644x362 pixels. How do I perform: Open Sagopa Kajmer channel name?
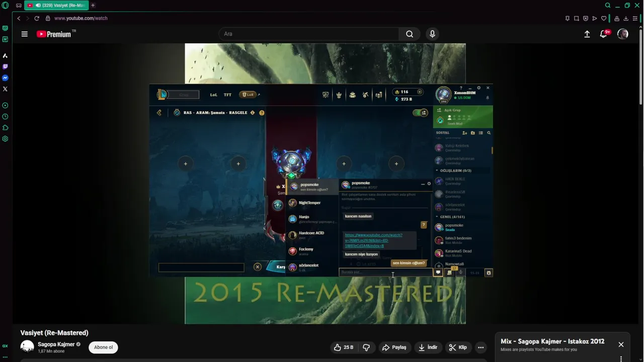click(56, 344)
